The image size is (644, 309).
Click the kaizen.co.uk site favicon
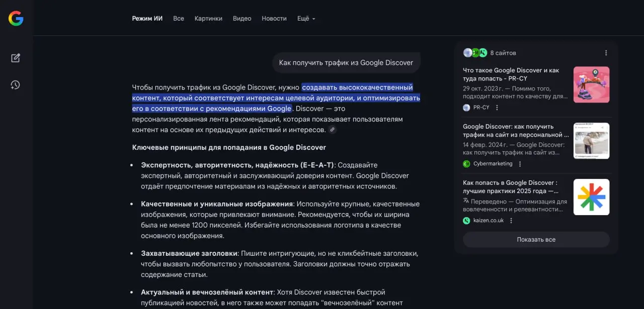pyautogui.click(x=467, y=221)
